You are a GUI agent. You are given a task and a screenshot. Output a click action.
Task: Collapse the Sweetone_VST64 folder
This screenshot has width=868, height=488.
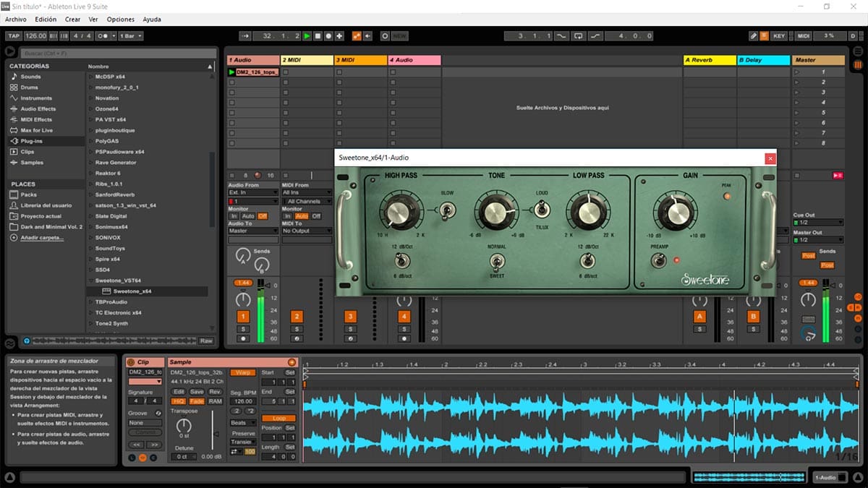90,281
